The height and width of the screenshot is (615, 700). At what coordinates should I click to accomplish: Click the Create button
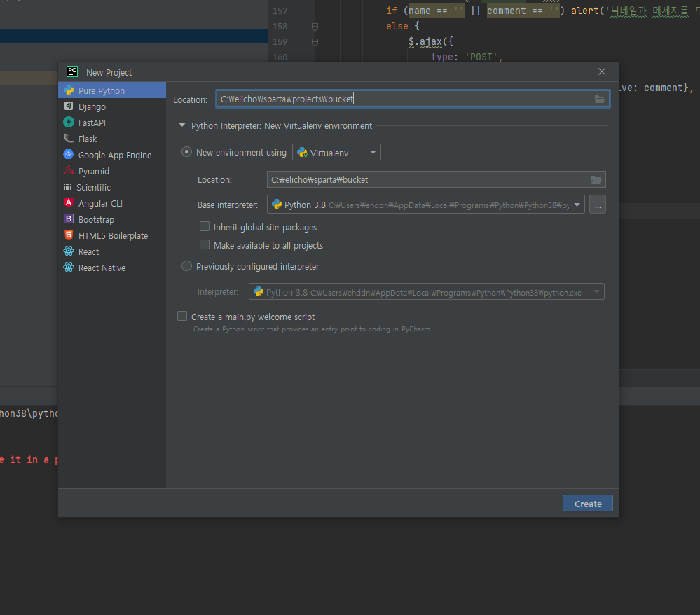tap(587, 504)
